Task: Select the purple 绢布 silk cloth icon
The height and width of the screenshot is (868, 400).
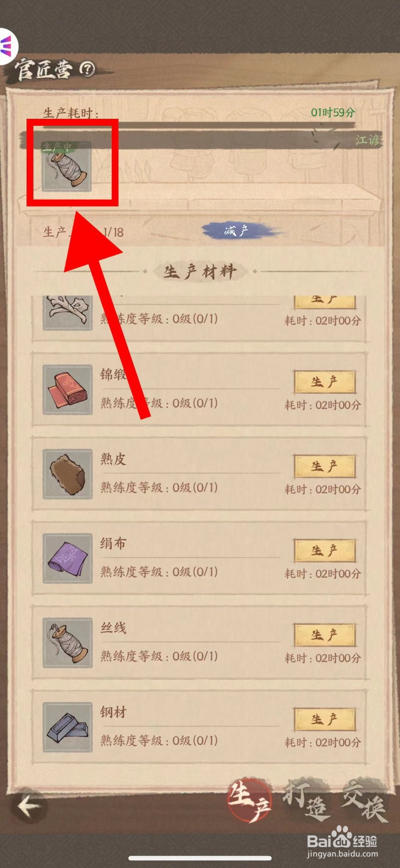Action: 67,558
